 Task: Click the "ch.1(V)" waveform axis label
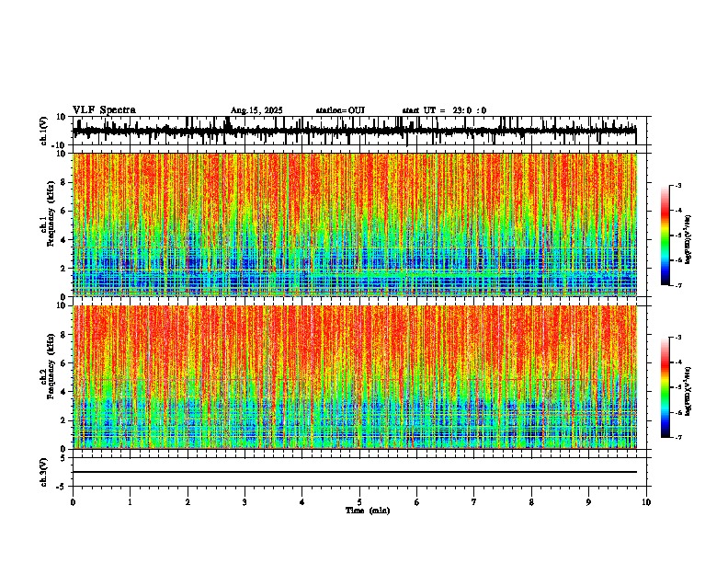(x=44, y=131)
